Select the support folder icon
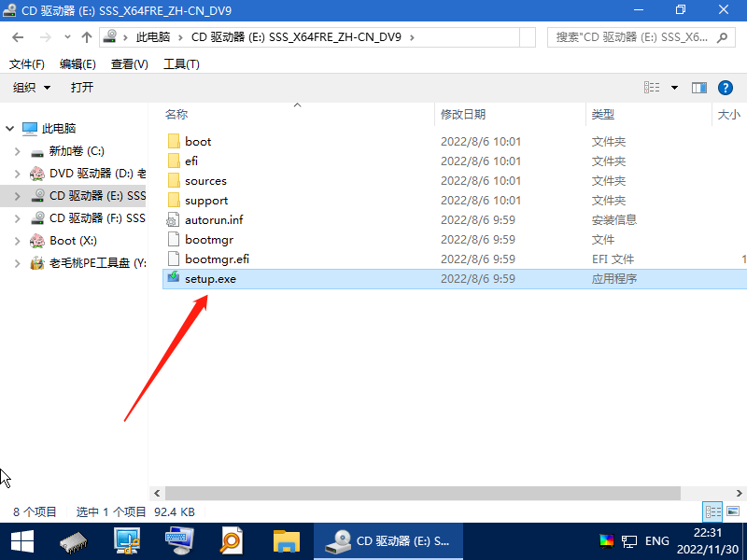 click(174, 201)
